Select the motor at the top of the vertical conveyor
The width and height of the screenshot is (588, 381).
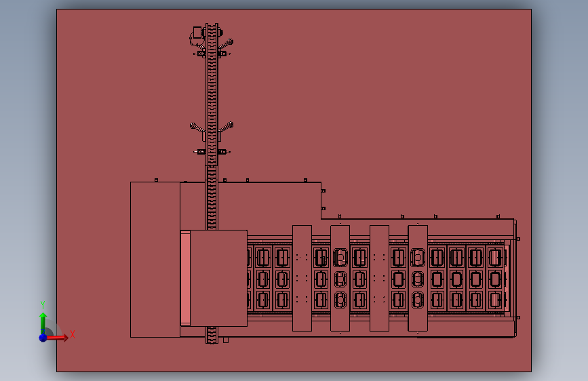197,36
